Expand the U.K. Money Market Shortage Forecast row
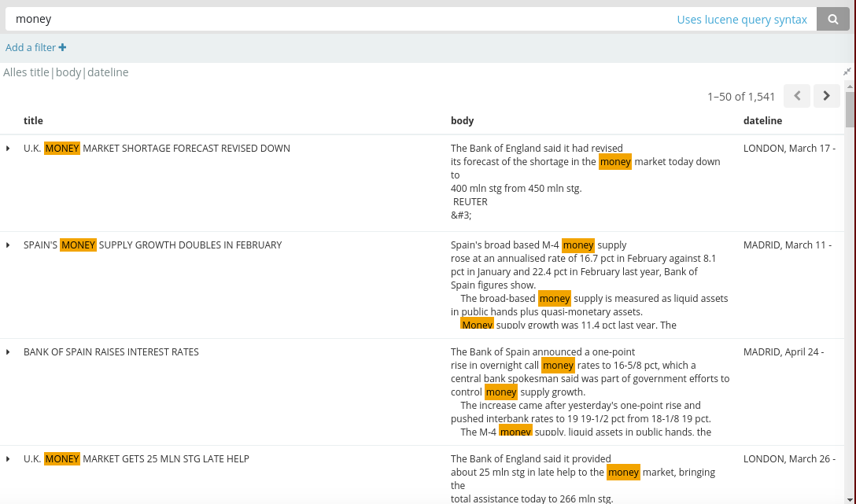 8,149
